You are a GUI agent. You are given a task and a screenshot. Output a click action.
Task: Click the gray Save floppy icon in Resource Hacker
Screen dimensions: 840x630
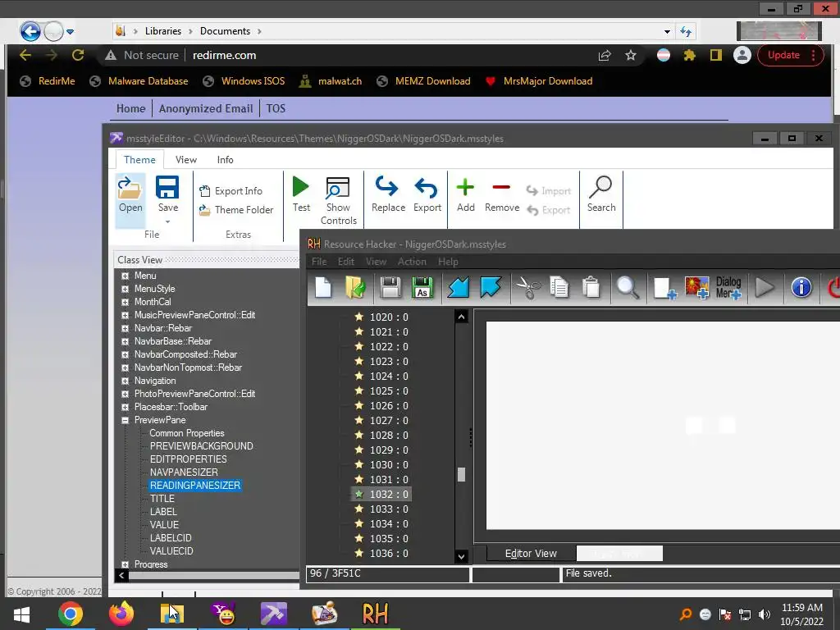[x=390, y=288]
